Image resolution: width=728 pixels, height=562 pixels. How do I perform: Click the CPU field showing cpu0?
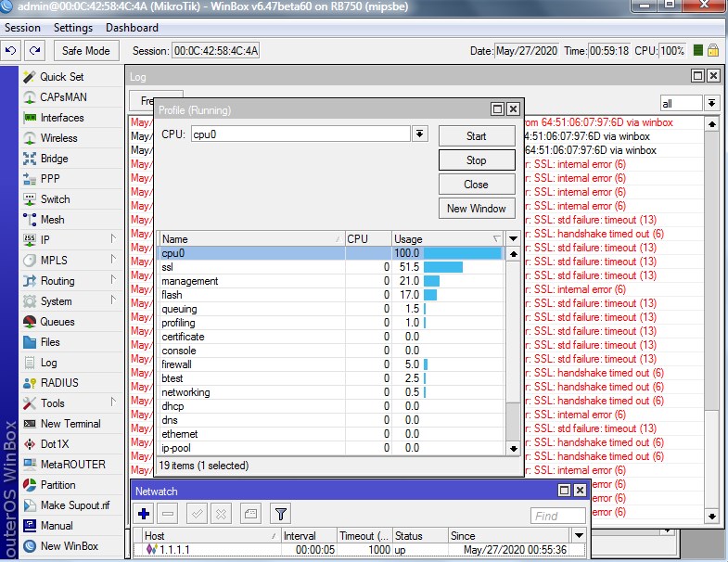[300, 134]
